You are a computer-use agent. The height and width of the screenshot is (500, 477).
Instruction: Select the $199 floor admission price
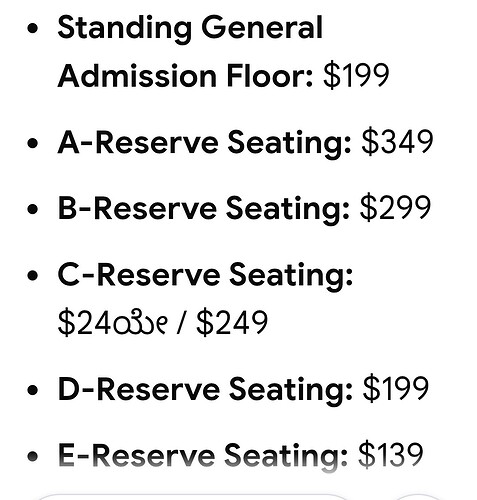(x=356, y=76)
